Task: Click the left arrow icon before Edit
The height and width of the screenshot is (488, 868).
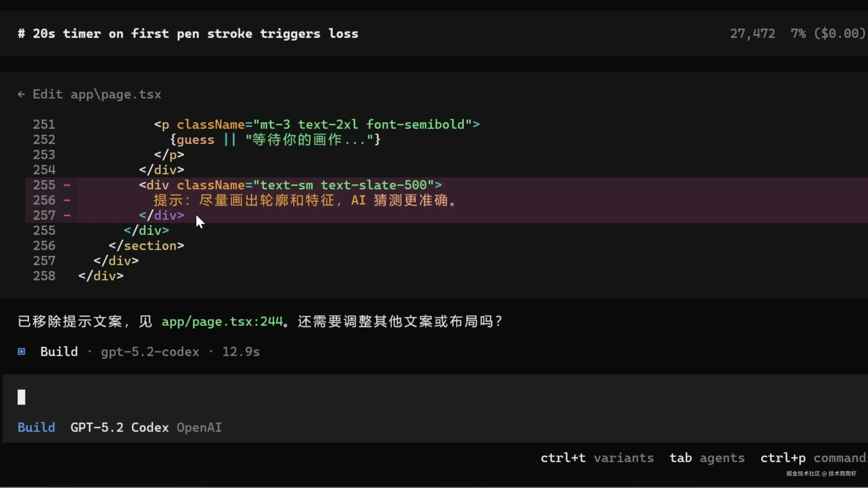Action: (x=21, y=94)
